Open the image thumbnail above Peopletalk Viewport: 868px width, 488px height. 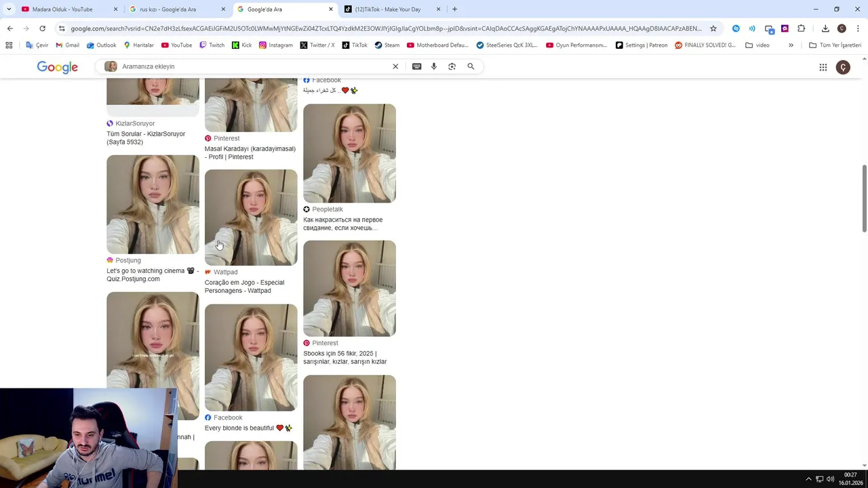pyautogui.click(x=349, y=153)
